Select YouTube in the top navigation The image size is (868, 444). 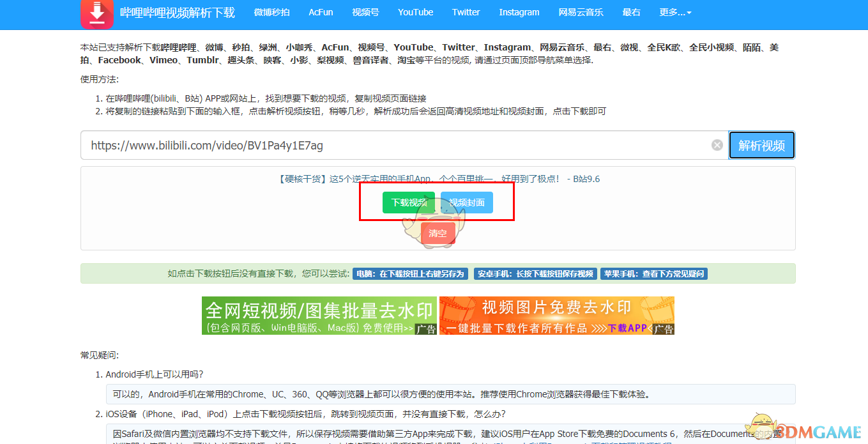pyautogui.click(x=415, y=12)
